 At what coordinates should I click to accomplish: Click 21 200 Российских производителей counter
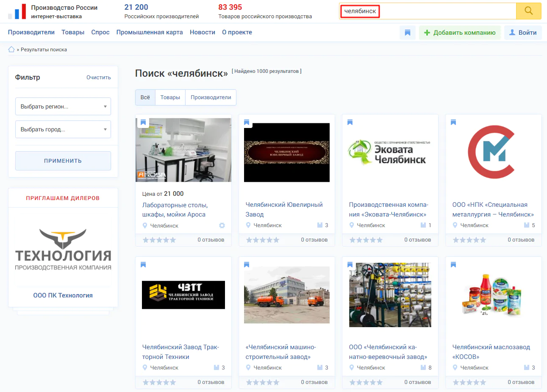pos(161,11)
